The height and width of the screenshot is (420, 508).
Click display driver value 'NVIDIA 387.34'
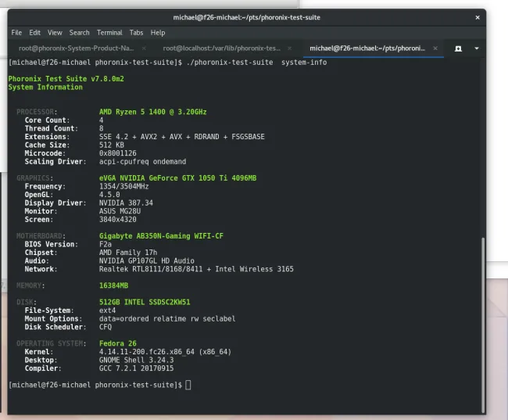tap(126, 203)
